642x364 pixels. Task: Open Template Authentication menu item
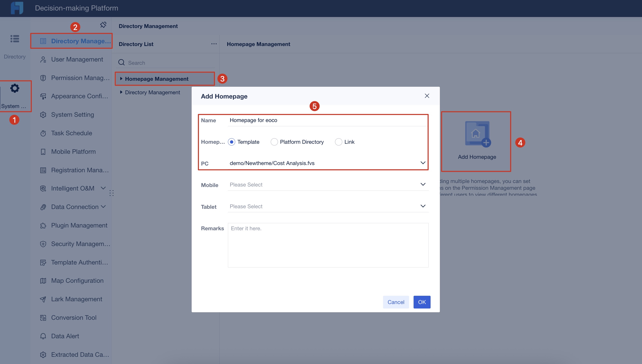pos(71,262)
